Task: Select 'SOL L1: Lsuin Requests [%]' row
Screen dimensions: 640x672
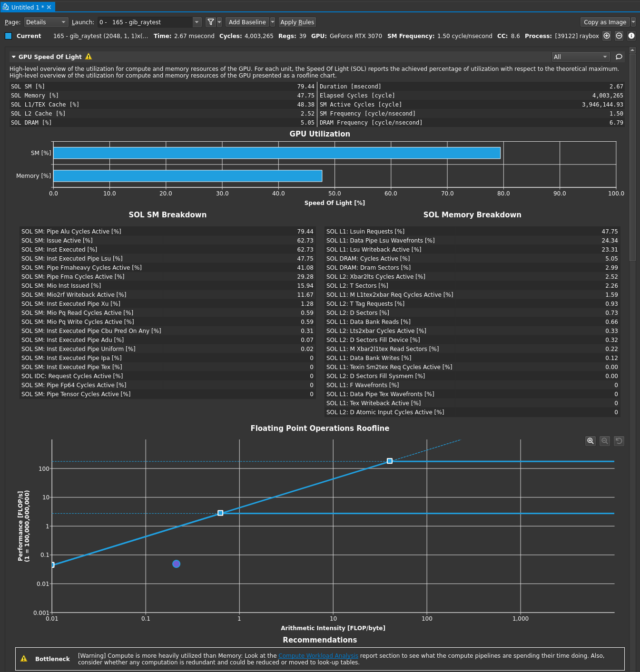Action: [473, 232]
